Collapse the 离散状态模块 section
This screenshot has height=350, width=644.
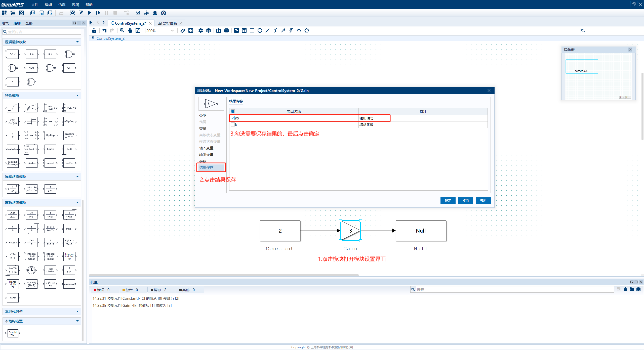tap(77, 203)
